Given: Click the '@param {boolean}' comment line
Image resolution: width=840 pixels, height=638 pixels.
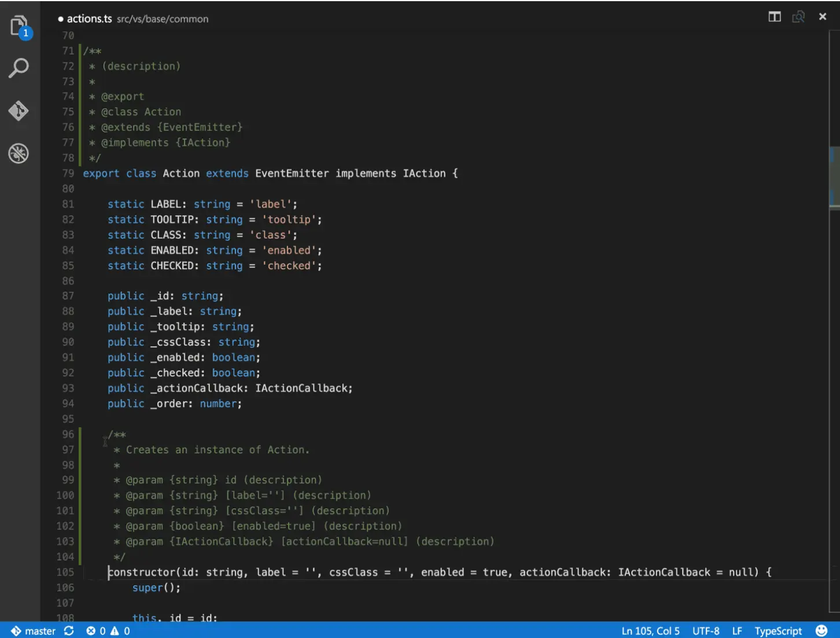Looking at the screenshot, I should click(x=257, y=526).
